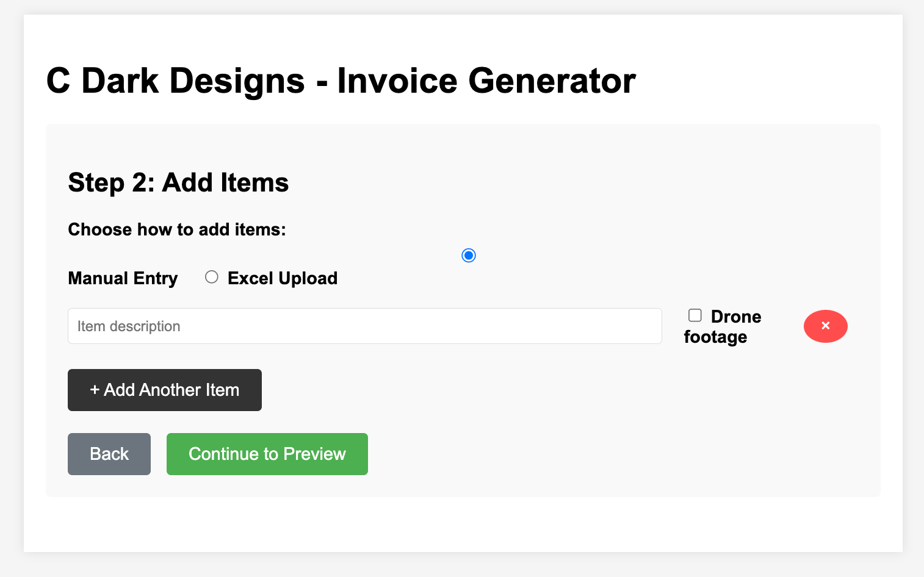Click the Drone footage label
Screen dimensions: 924x577
point(723,327)
